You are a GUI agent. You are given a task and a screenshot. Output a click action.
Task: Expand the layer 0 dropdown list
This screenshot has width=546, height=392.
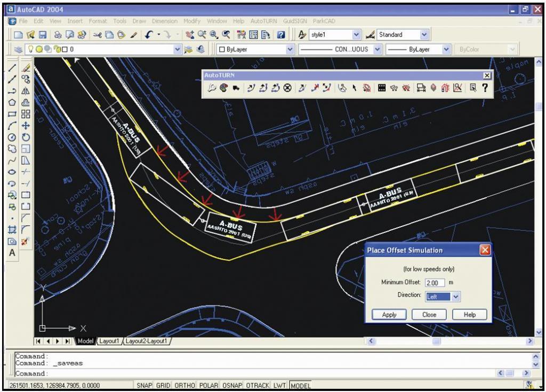(x=177, y=50)
